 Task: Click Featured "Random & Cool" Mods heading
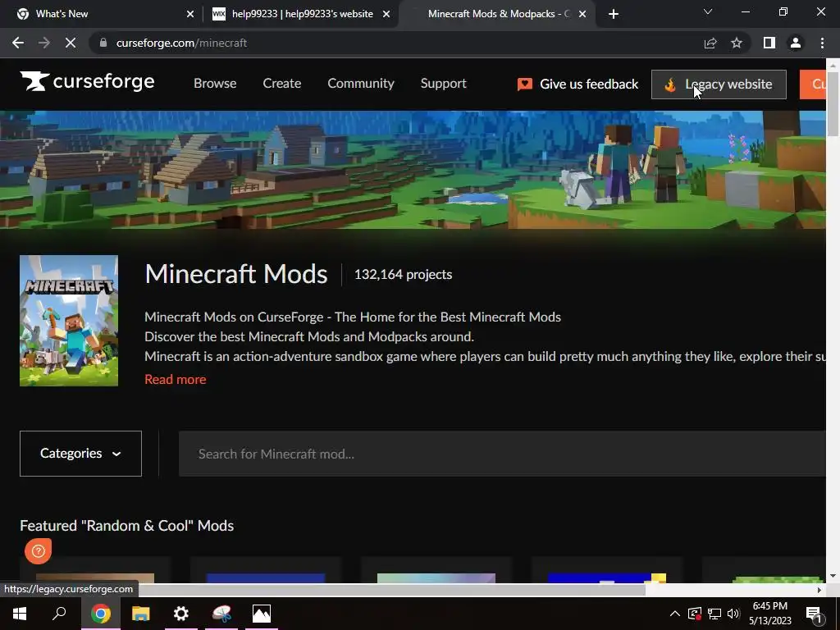127,526
